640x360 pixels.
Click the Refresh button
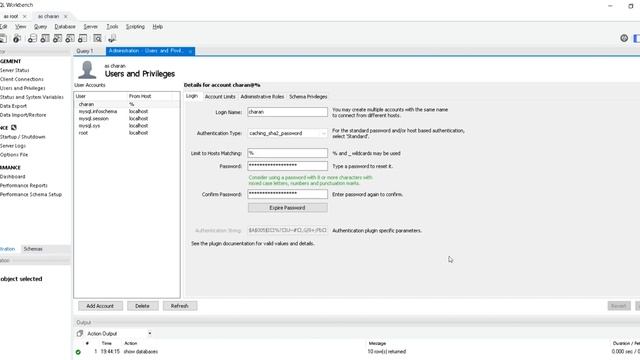[180, 306]
